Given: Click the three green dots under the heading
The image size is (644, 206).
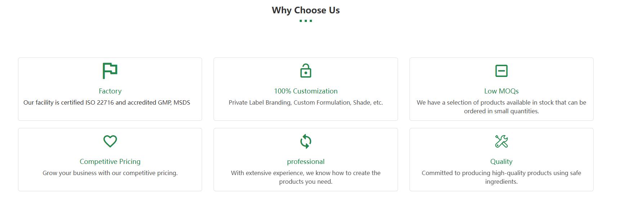Looking at the screenshot, I should (x=305, y=21).
